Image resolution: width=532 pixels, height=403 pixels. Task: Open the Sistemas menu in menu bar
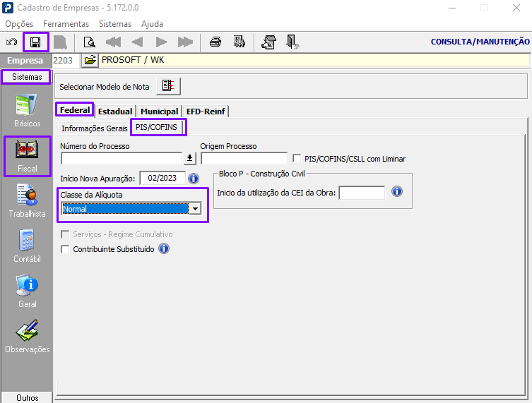(x=115, y=24)
